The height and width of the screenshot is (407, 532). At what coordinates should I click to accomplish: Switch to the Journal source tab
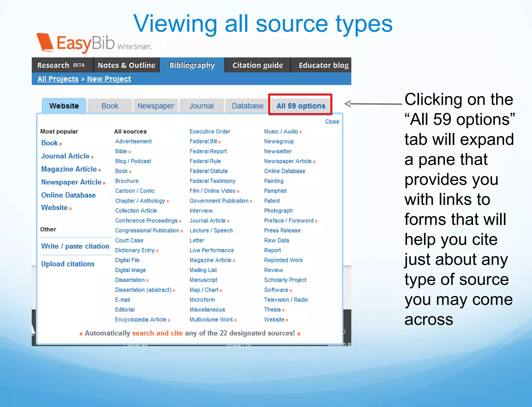(x=202, y=106)
